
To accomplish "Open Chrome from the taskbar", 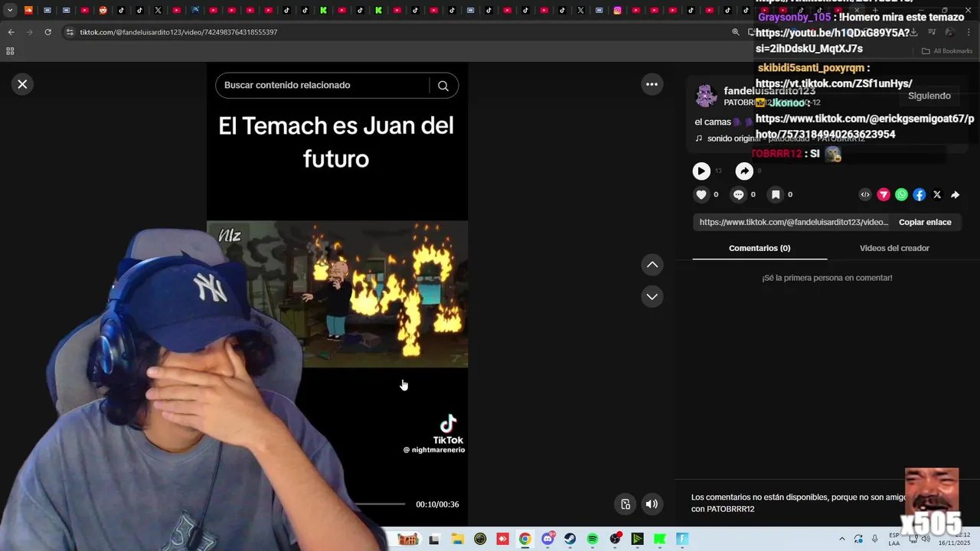I will tap(524, 539).
